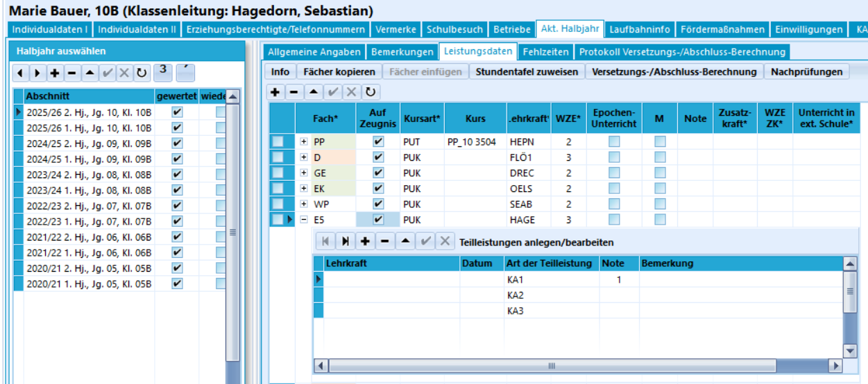Enable Epochen-Unterricht for subject D

[614, 157]
